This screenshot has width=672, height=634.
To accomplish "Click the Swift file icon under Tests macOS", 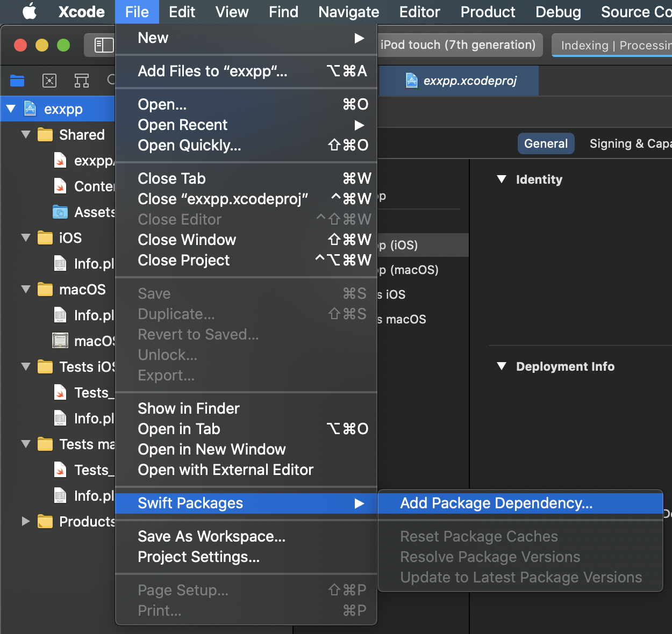I will point(60,470).
